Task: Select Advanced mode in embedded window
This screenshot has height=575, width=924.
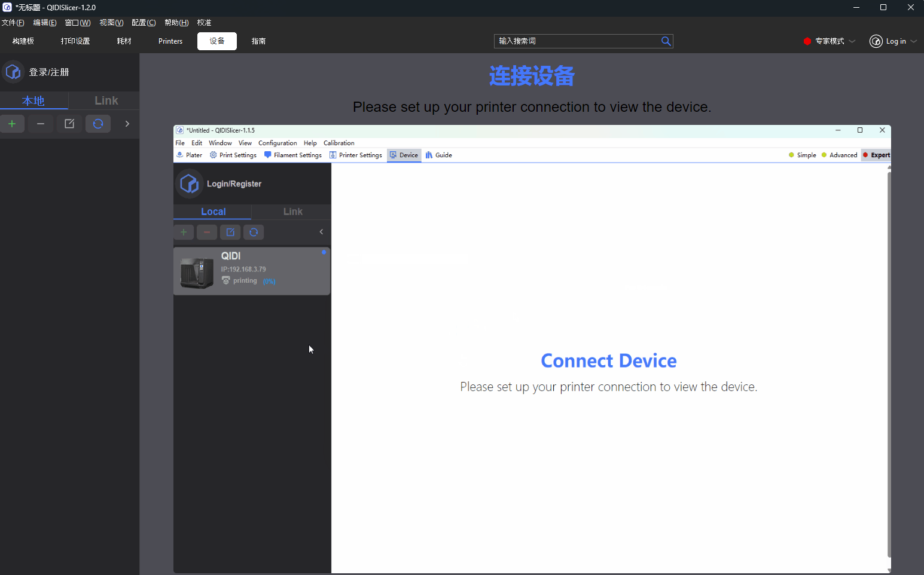Action: tap(840, 155)
